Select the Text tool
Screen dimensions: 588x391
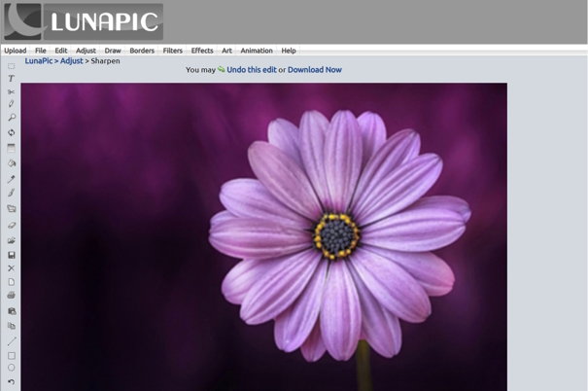12,79
